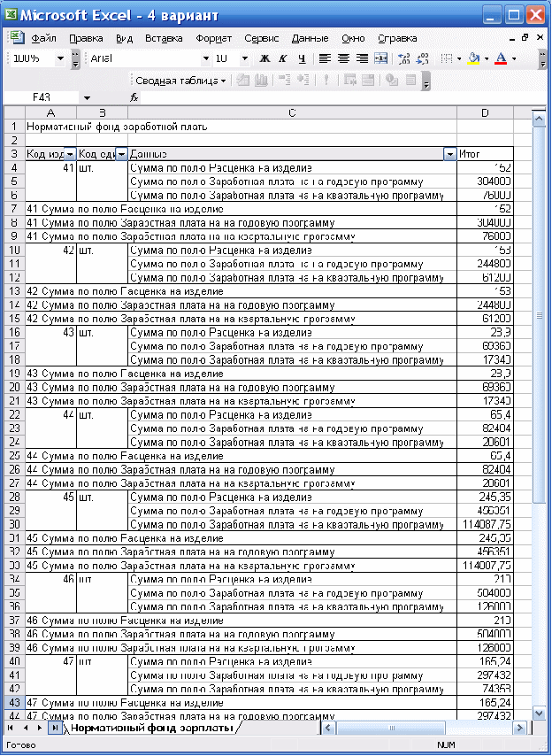
Task: Open the font color palette arrow
Action: tap(514, 58)
